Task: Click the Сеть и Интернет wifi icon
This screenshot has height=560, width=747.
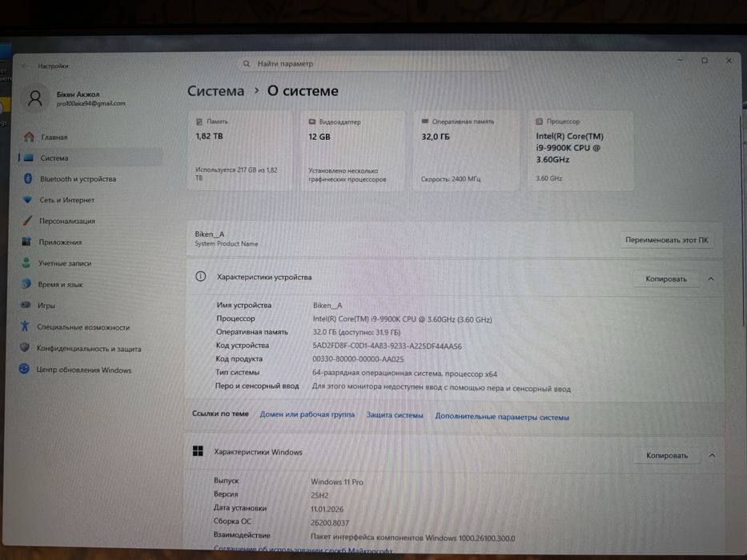Action: point(28,199)
